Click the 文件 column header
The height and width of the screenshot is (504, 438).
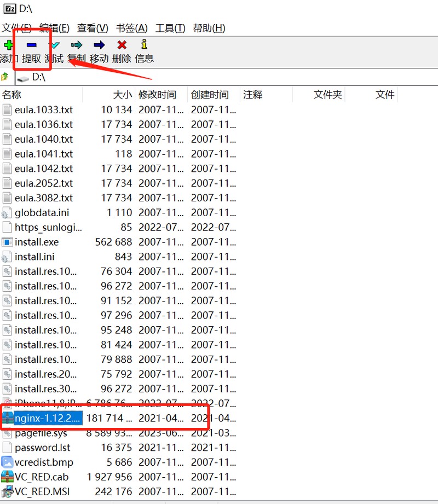[371, 95]
